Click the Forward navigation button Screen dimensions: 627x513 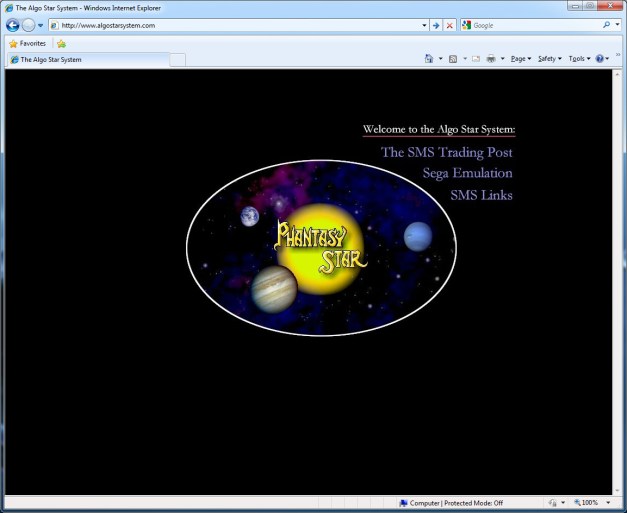29,25
